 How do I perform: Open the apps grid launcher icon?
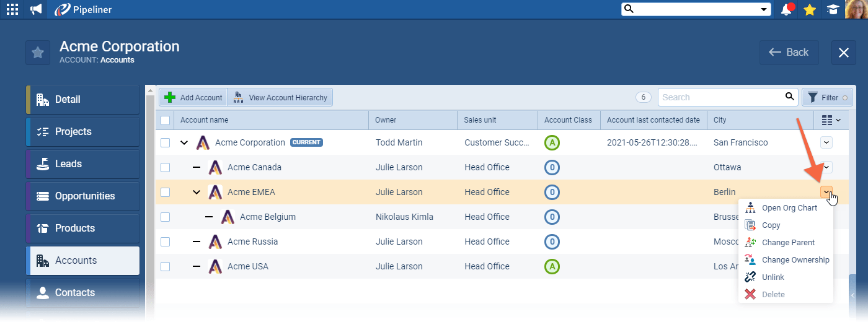point(12,9)
